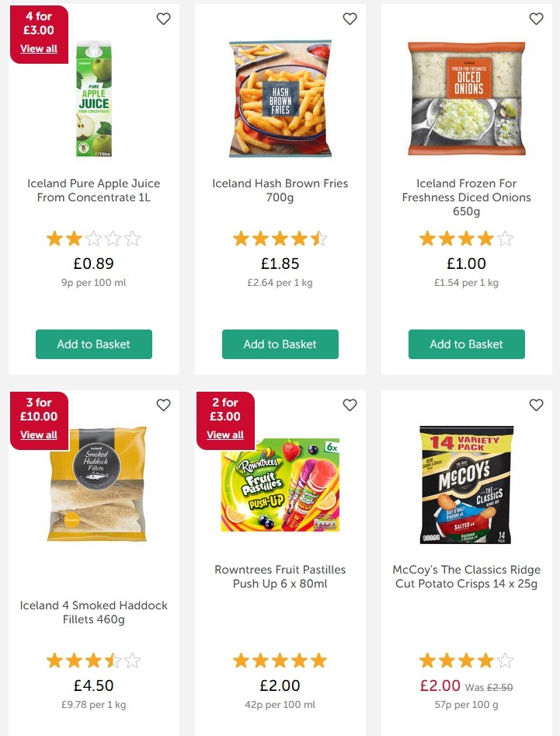Add Apple Juice to basket
Image resolution: width=560 pixels, height=736 pixels.
[94, 344]
